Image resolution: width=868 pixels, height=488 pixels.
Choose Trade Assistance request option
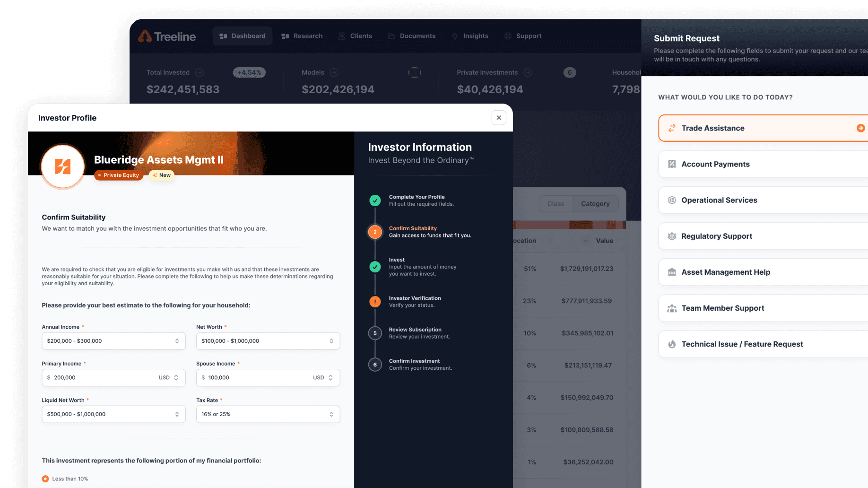click(763, 128)
